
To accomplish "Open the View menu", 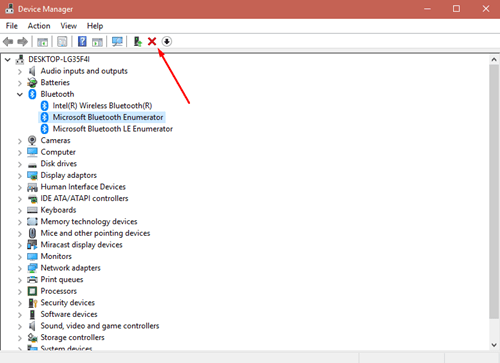I will 69,26.
